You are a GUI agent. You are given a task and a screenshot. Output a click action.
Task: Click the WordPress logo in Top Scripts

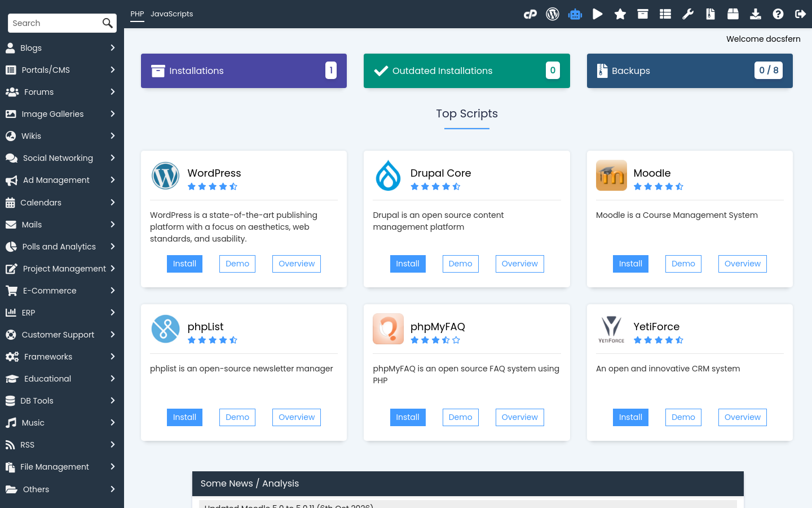(x=165, y=176)
